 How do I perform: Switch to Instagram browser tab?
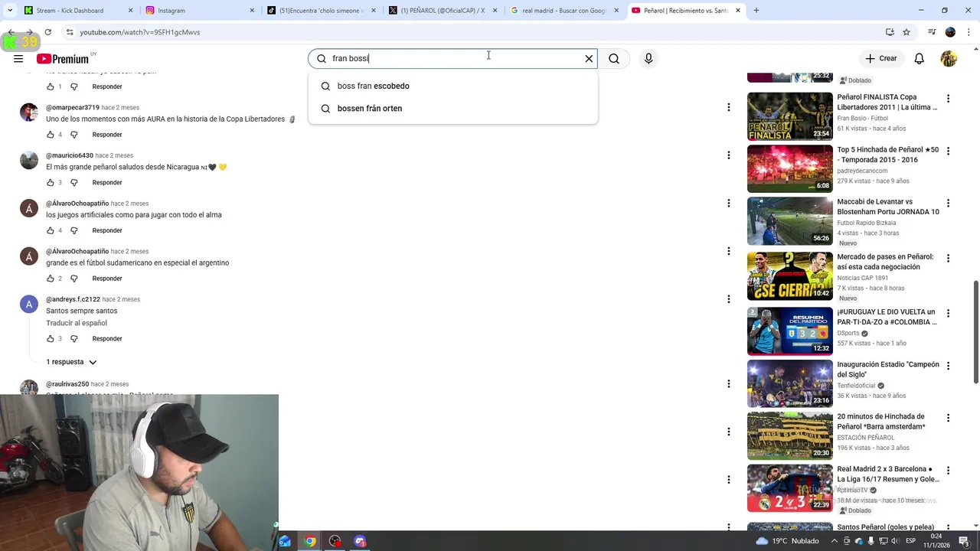[199, 11]
